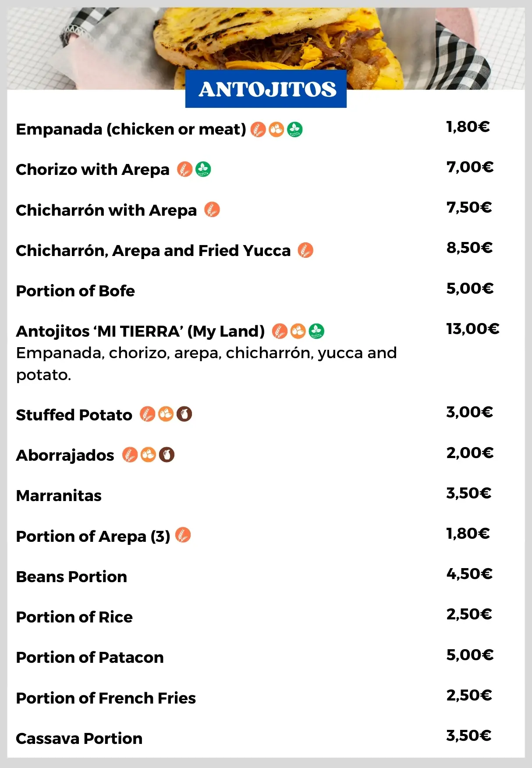Click the brown icon next to Aborrajados
Screen dimensions: 532x768
coord(167,455)
